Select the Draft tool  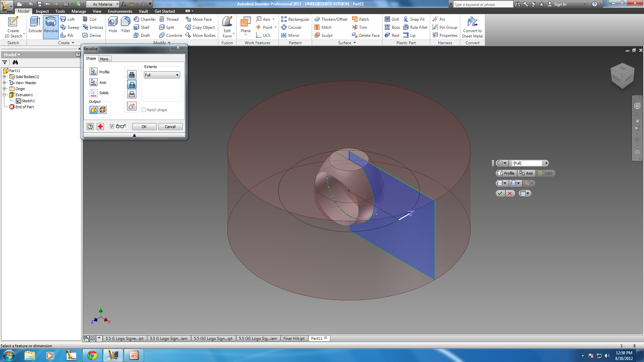(x=142, y=35)
